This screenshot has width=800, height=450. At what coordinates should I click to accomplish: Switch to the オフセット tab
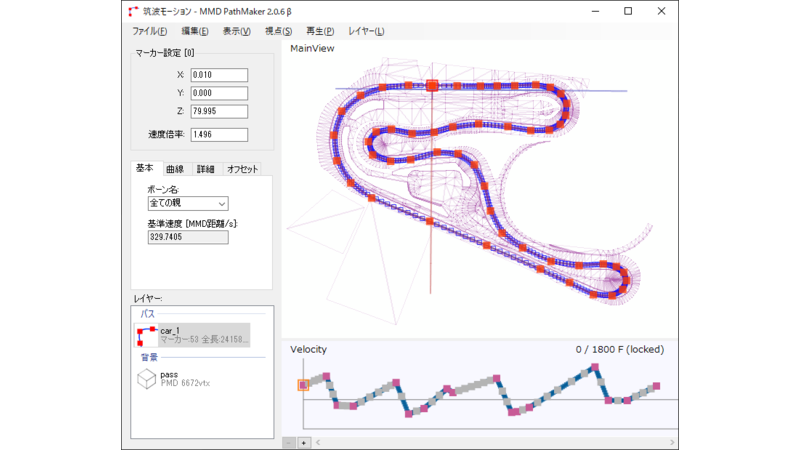[x=242, y=169]
